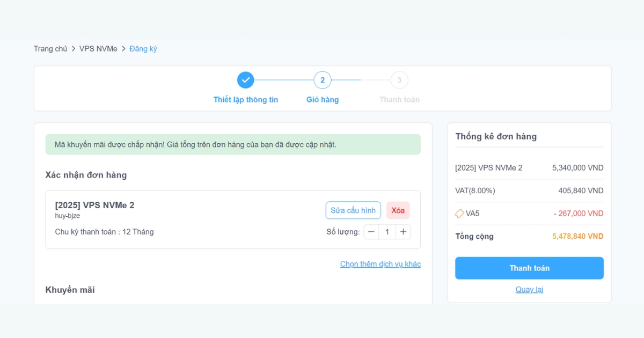Open the Thiết lập thông tin step
Viewport: 644px width, 338px height.
[246, 99]
